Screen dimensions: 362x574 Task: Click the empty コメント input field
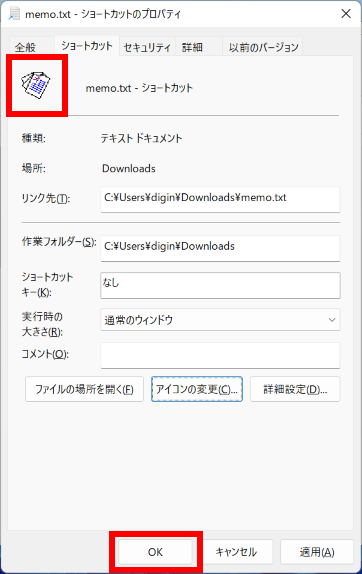[x=220, y=355]
